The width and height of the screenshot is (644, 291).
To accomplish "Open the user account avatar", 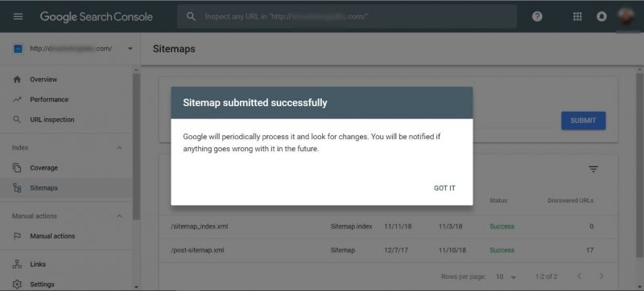I will (x=626, y=16).
